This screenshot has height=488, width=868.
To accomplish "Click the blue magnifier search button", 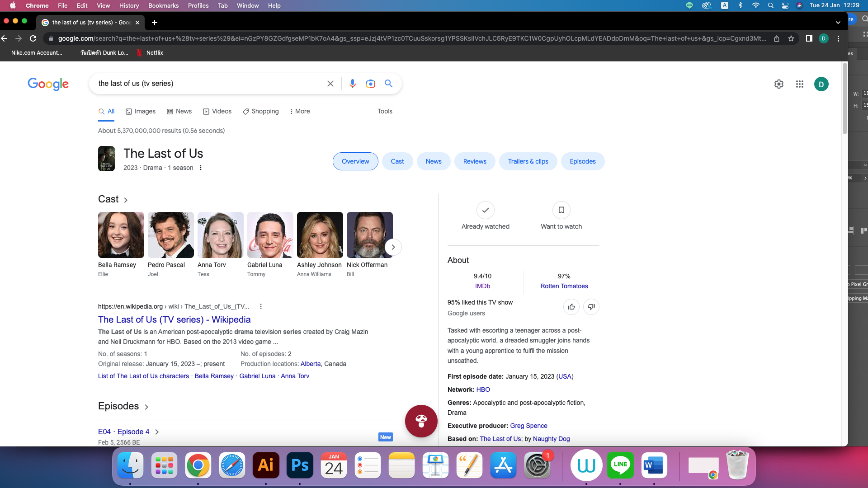I will click(388, 84).
